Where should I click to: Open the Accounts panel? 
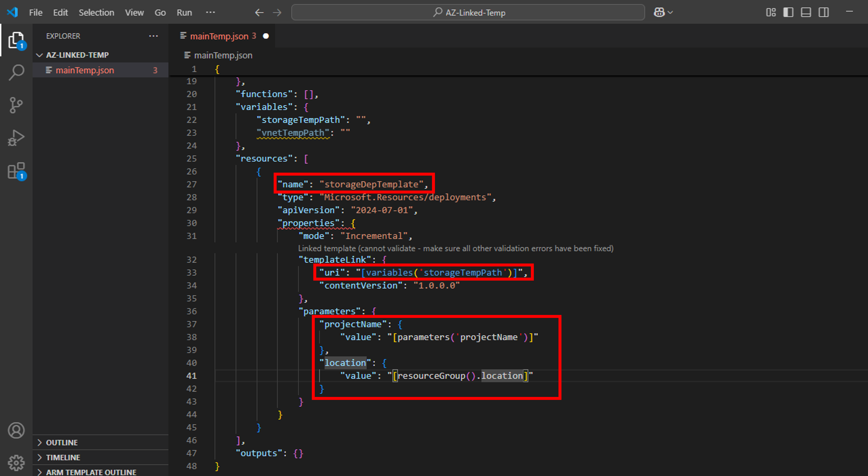[16, 430]
